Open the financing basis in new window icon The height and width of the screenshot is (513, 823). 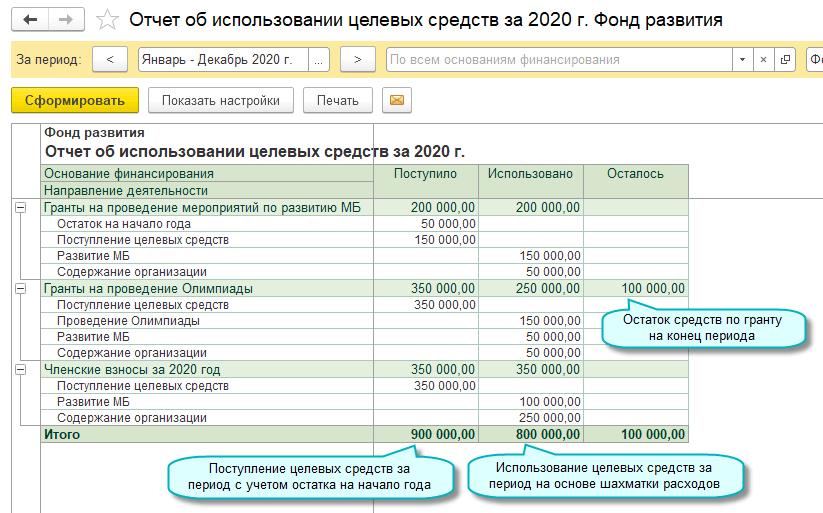(785, 60)
